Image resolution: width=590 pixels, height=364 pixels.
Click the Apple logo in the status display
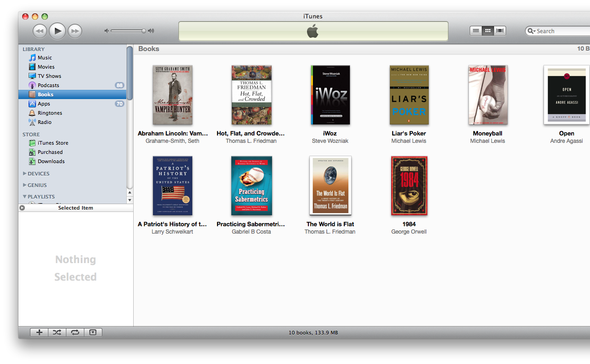point(313,31)
